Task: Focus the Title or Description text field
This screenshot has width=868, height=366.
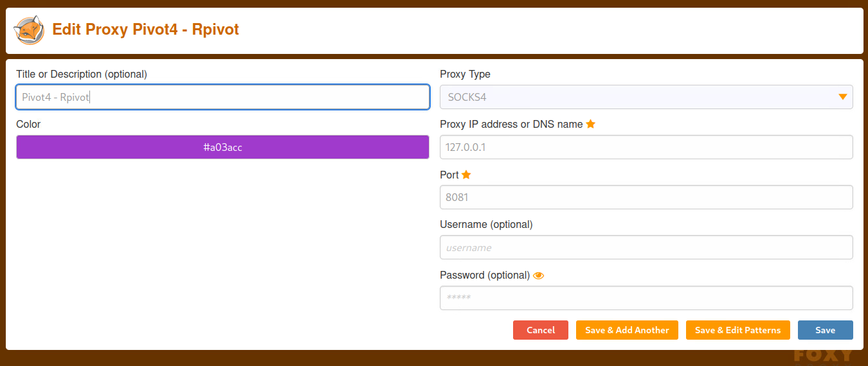Action: click(x=222, y=97)
